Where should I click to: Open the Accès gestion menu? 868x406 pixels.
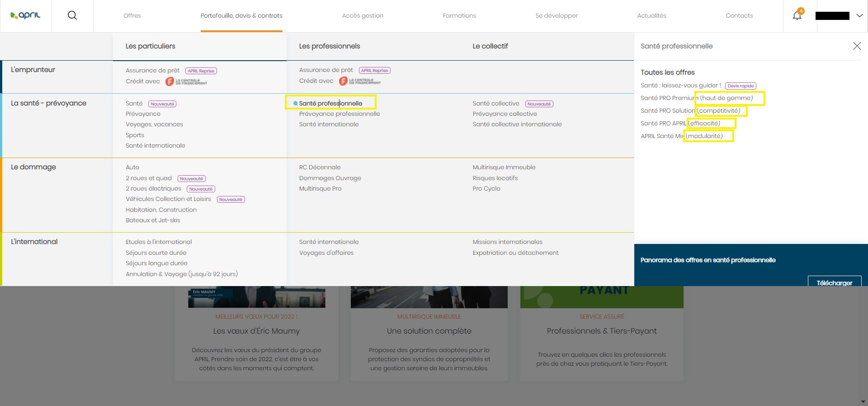363,15
